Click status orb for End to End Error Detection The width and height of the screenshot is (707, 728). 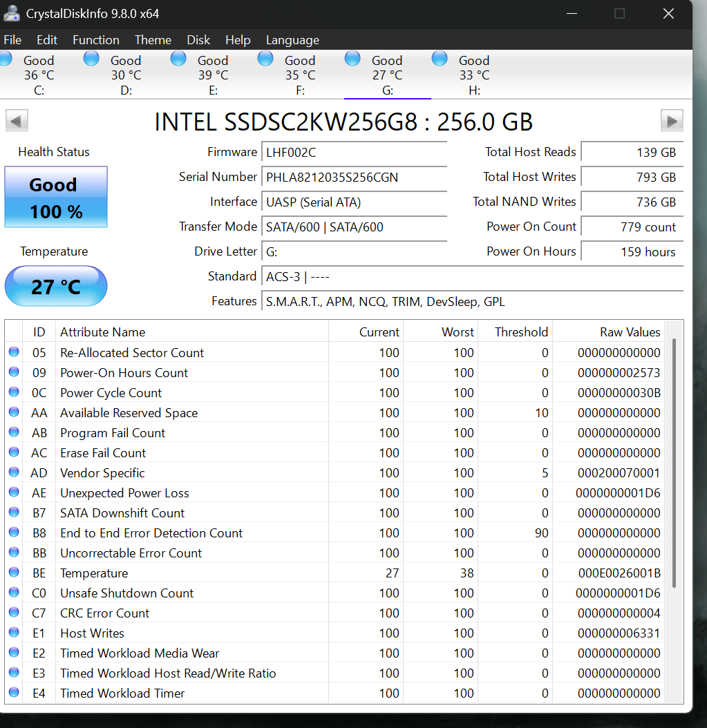point(14,532)
